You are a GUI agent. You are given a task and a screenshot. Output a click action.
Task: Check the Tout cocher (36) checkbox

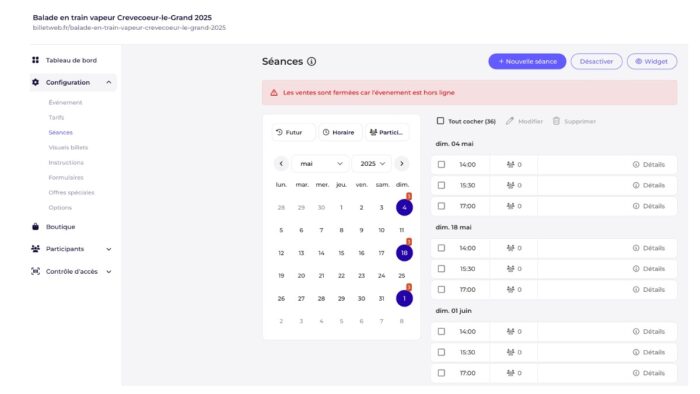point(441,121)
